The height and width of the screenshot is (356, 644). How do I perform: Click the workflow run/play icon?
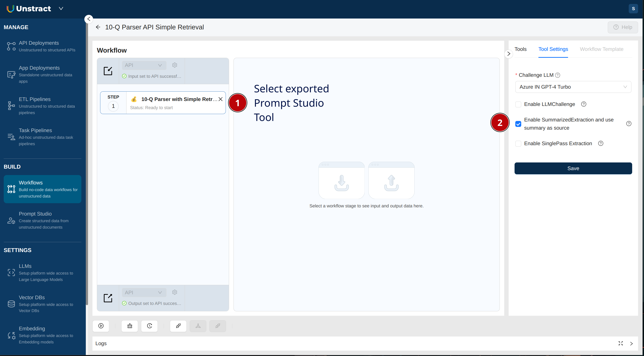(x=101, y=326)
